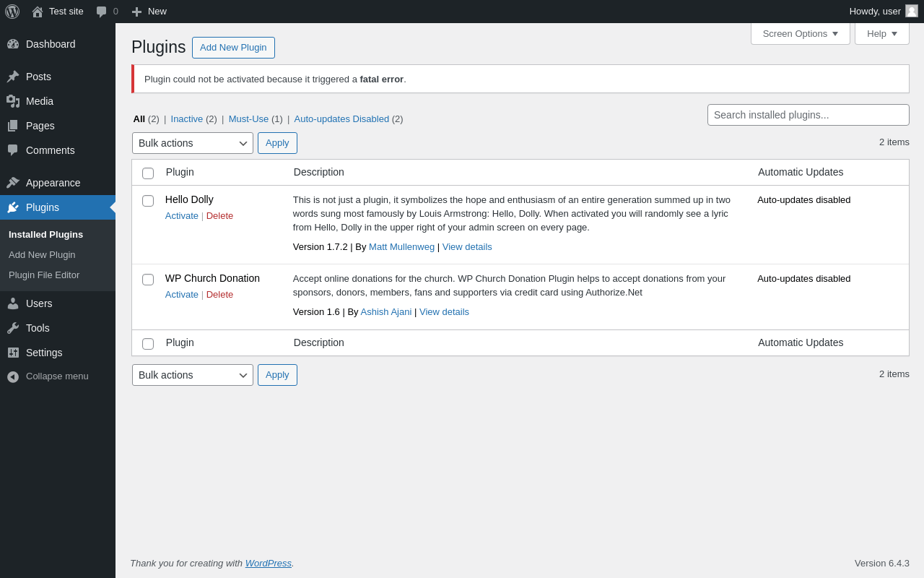924x578 pixels.
Task: Open comments bubble icon in admin bar
Action: 101,12
